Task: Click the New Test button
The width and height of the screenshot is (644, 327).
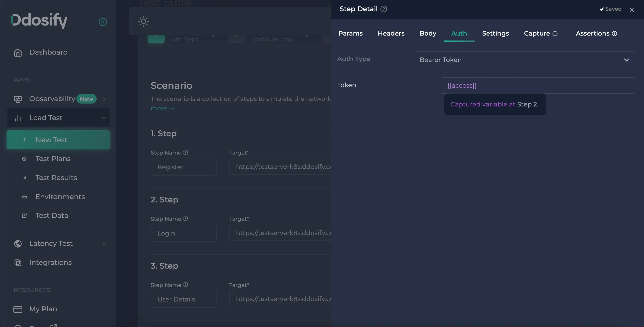Action: (58, 140)
